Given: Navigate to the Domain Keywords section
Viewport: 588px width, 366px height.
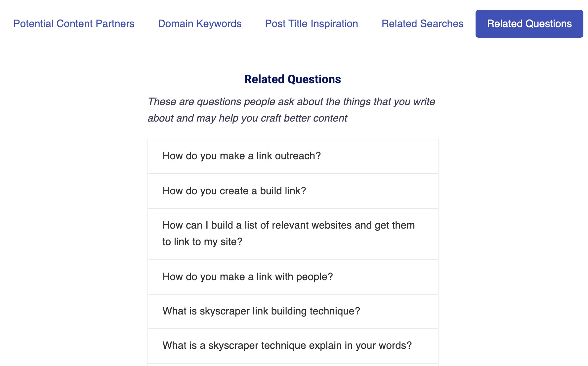Looking at the screenshot, I should click(200, 23).
